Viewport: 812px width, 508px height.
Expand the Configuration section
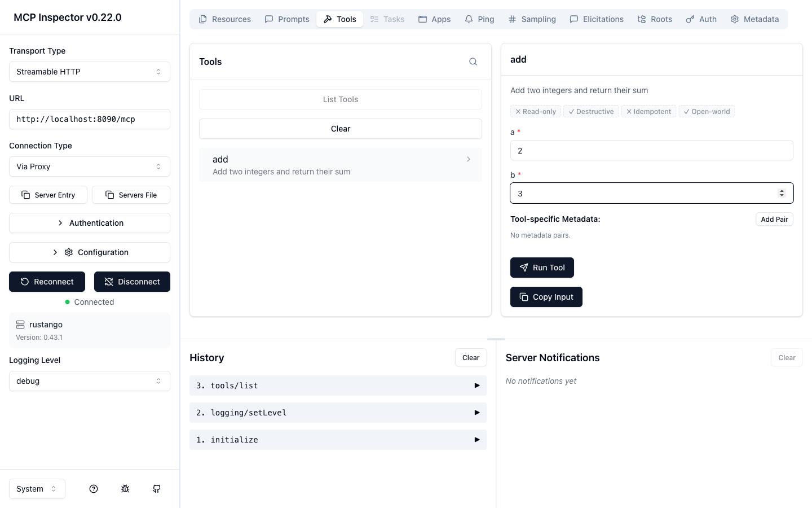[x=90, y=252]
